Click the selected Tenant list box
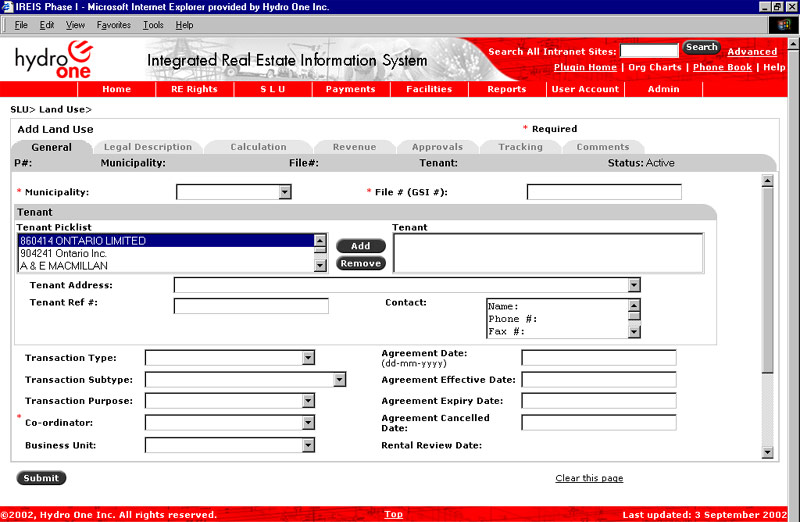The image size is (800, 522). point(548,253)
